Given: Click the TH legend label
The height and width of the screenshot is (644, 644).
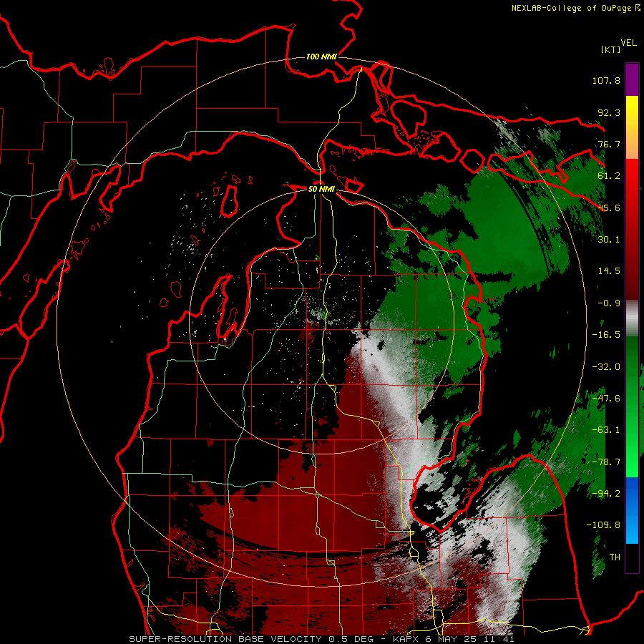Looking at the screenshot, I should pyautogui.click(x=615, y=557).
